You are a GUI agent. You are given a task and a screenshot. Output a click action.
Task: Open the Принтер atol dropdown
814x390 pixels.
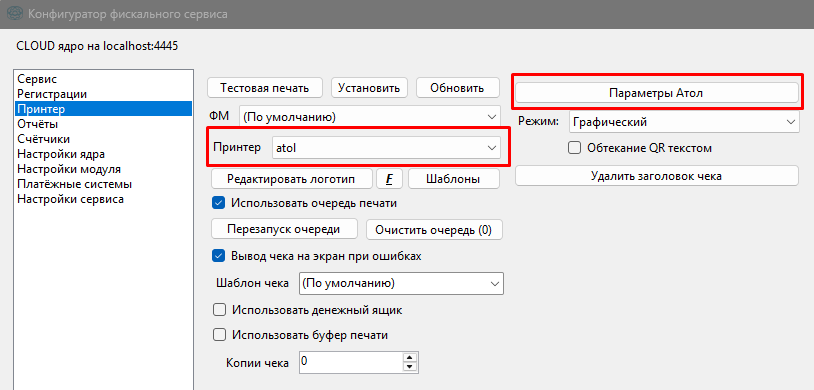[x=386, y=147]
